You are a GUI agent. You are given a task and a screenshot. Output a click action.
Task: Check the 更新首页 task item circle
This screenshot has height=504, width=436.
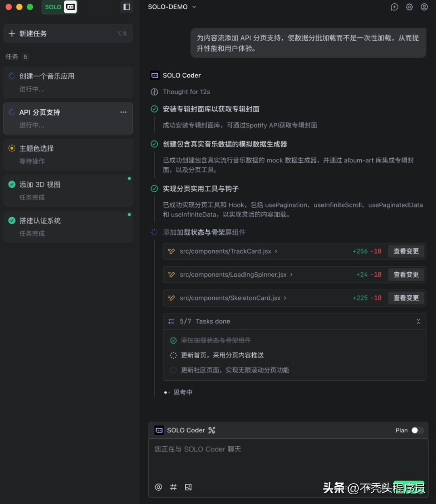point(173,355)
